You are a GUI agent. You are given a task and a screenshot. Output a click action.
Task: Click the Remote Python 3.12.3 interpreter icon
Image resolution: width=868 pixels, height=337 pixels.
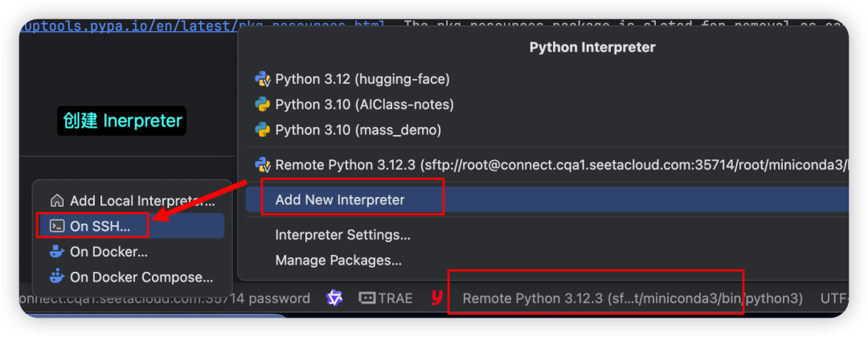(262, 165)
